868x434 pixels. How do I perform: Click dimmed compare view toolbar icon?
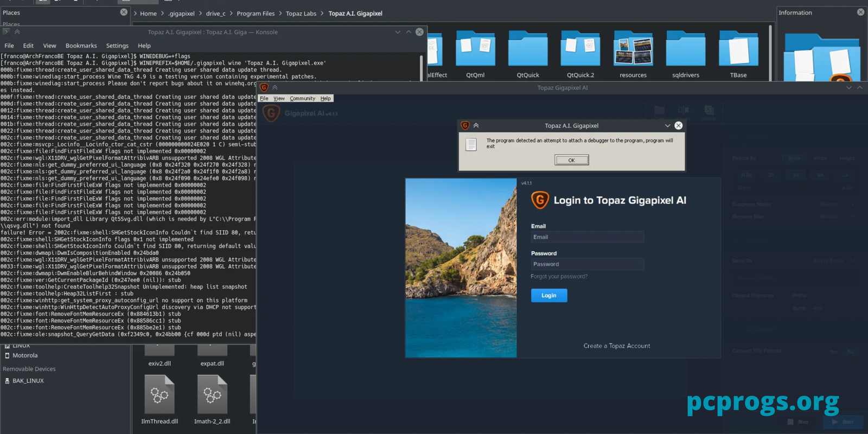coord(684,110)
